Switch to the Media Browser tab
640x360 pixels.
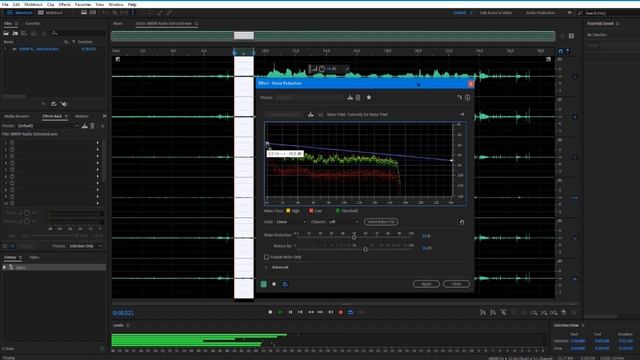(x=17, y=116)
